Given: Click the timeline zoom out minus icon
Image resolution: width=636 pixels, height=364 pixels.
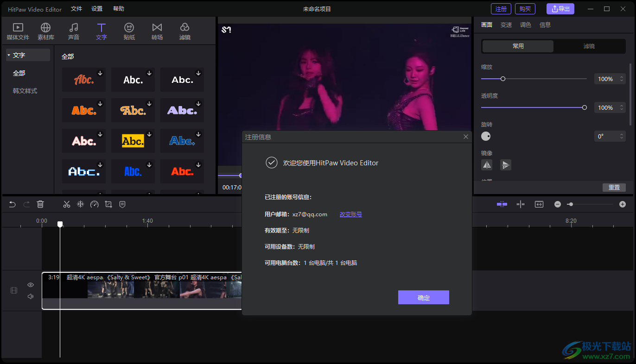Looking at the screenshot, I should [558, 204].
